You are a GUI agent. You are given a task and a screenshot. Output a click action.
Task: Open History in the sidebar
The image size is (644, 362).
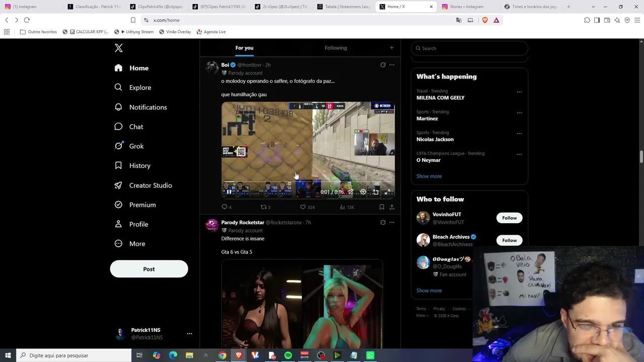tap(132, 165)
